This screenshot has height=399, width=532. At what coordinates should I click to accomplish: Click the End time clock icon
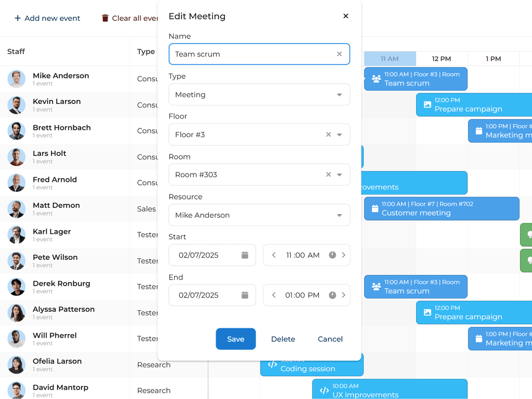332,295
